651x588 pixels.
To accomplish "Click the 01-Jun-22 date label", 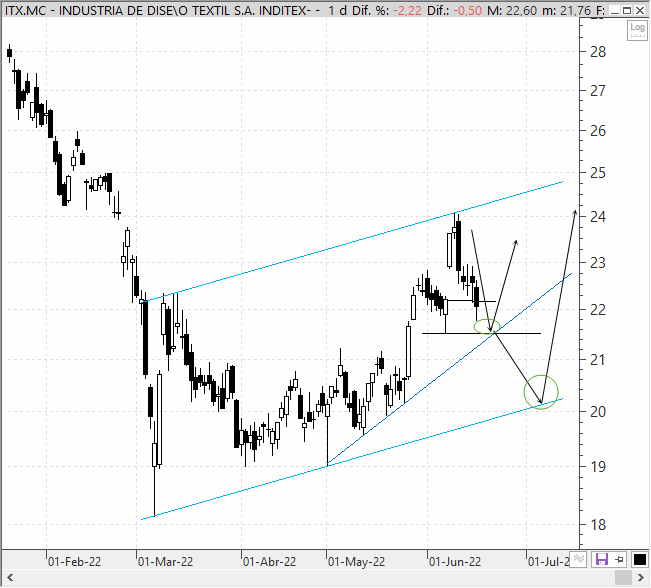I will tap(455, 562).
